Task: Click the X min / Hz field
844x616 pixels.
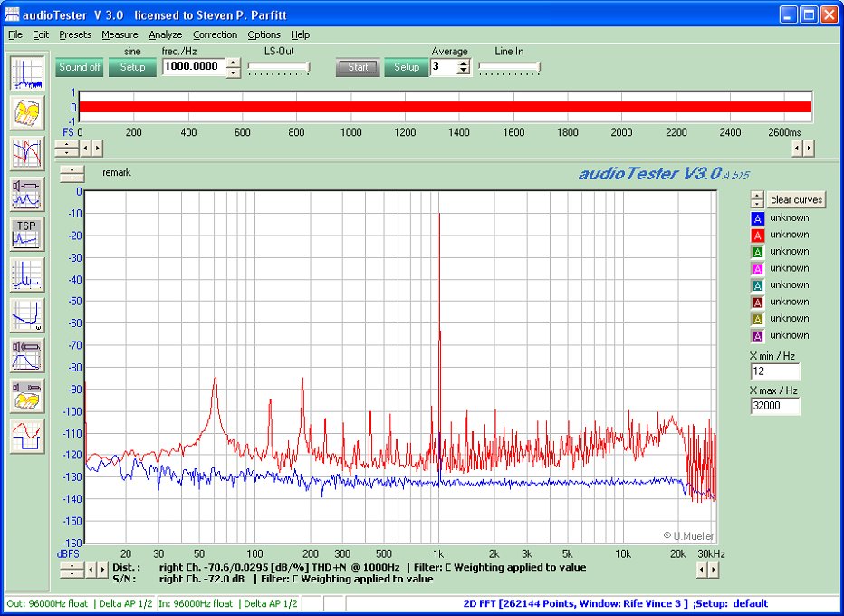Action: (775, 371)
